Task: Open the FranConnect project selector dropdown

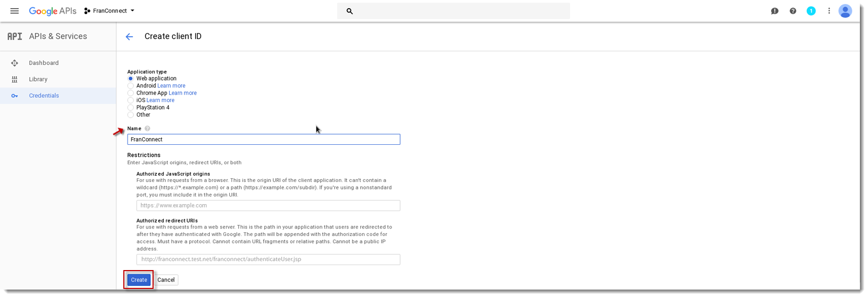Action: click(109, 11)
